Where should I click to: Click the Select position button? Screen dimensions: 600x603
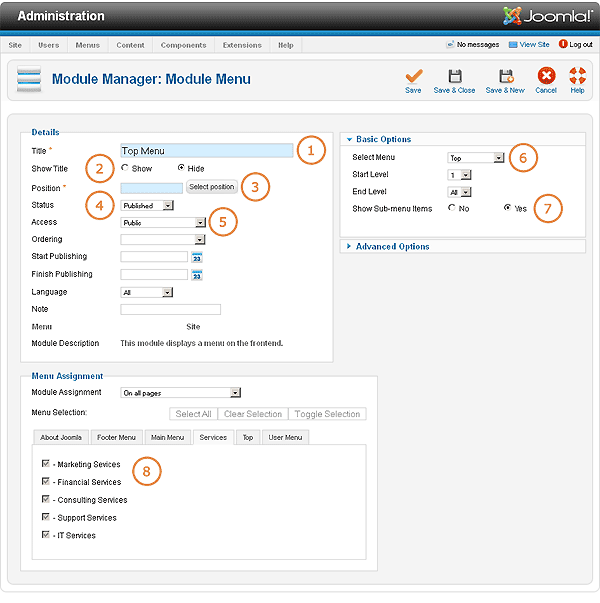pos(212,187)
